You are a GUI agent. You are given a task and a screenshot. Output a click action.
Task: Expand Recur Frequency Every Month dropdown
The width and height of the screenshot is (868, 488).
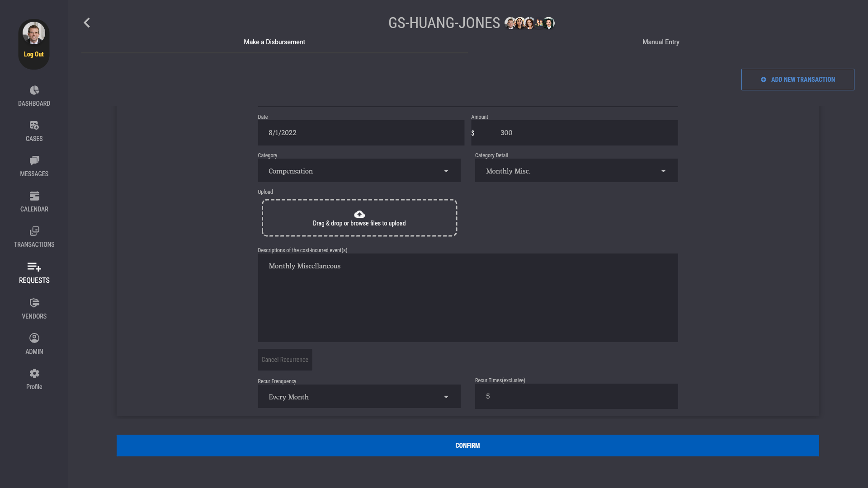click(359, 397)
